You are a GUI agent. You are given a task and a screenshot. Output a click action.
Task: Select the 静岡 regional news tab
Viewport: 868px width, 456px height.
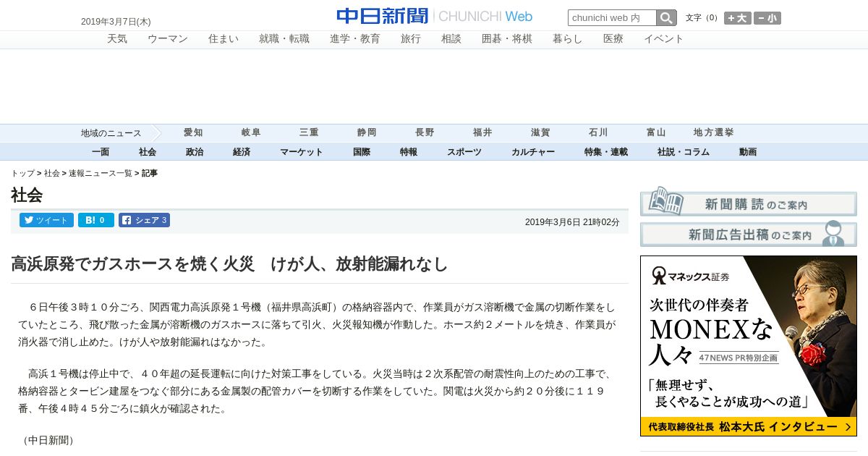tap(367, 132)
